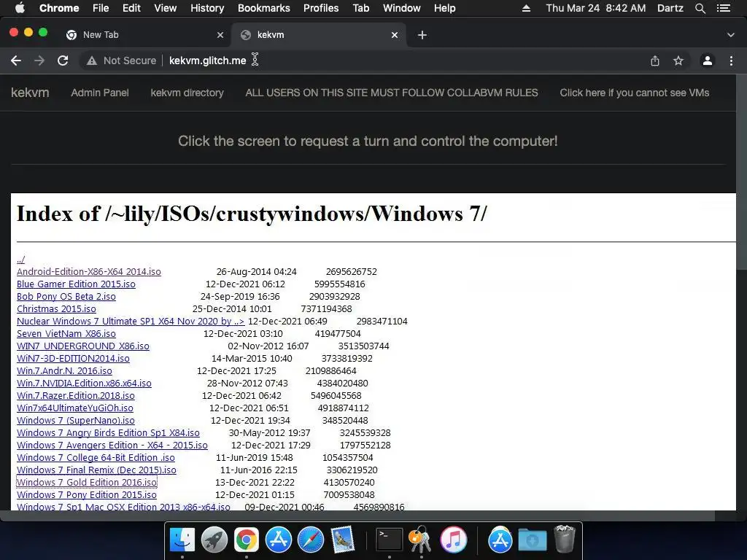Click the Not Secure warning icon
This screenshot has height=560, width=747.
point(91,61)
